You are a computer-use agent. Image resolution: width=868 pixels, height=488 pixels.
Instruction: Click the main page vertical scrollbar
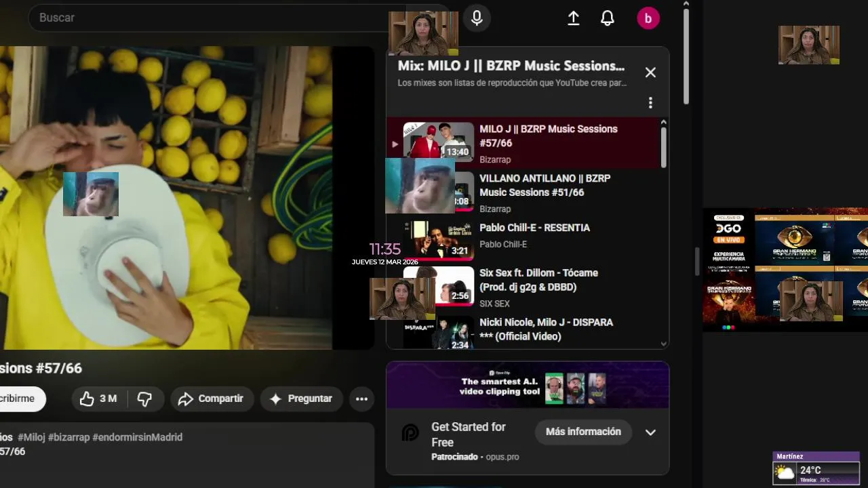coord(686,58)
